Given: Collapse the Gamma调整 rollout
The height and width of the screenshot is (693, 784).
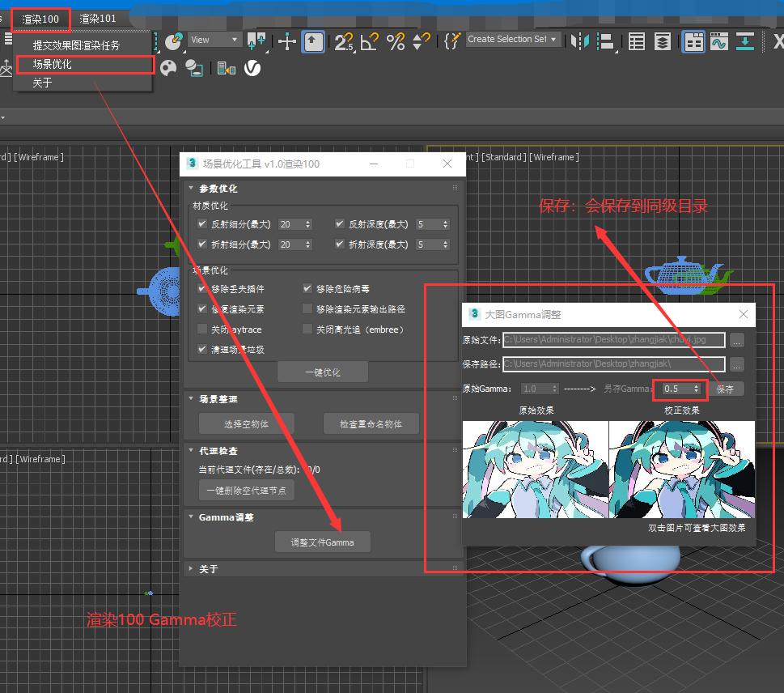Looking at the screenshot, I should (191, 517).
